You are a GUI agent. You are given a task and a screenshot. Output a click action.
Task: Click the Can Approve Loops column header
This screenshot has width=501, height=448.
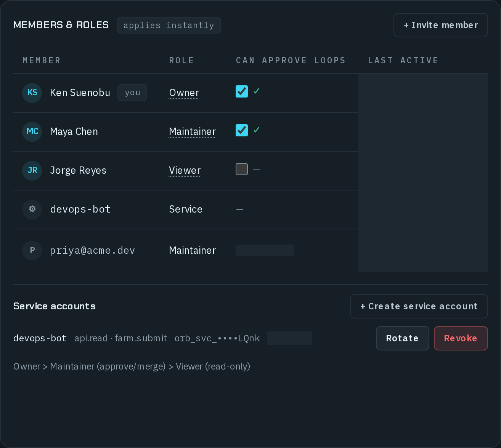tap(291, 60)
